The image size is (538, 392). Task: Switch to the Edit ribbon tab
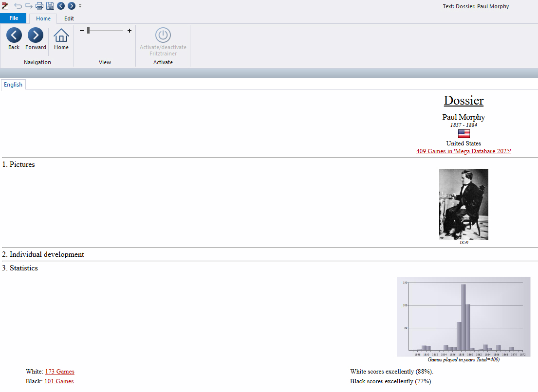tap(69, 18)
